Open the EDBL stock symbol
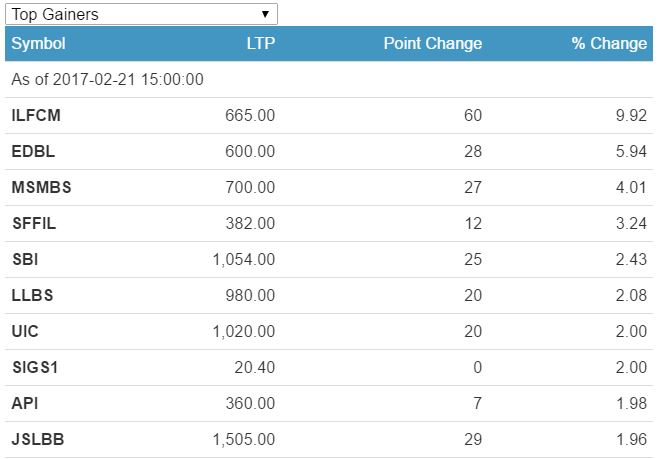Viewport: 663px width, 459px height. coord(33,152)
